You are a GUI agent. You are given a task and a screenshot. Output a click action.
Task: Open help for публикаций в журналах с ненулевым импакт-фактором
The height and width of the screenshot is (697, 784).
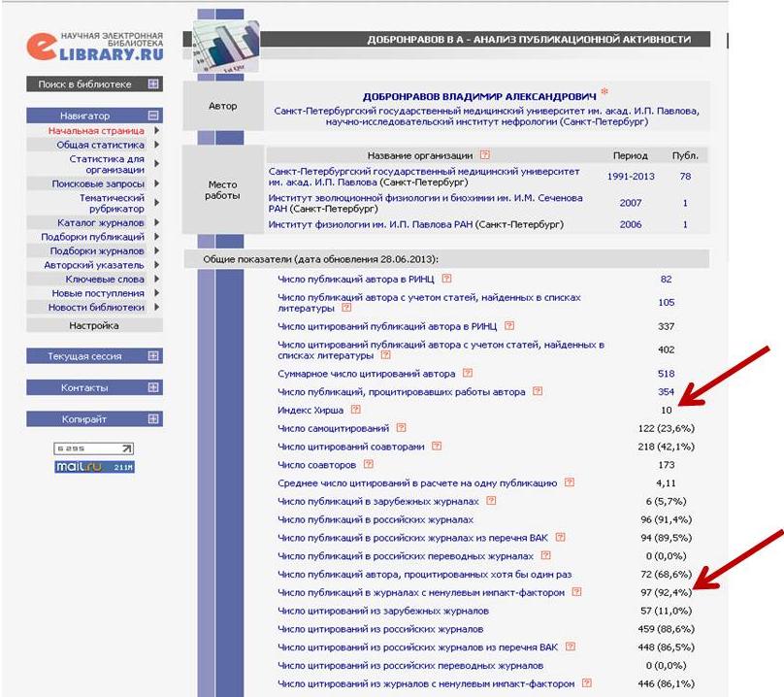[576, 591]
